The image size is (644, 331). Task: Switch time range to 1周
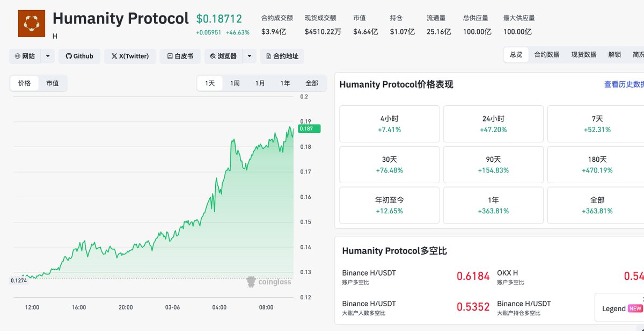pyautogui.click(x=235, y=83)
